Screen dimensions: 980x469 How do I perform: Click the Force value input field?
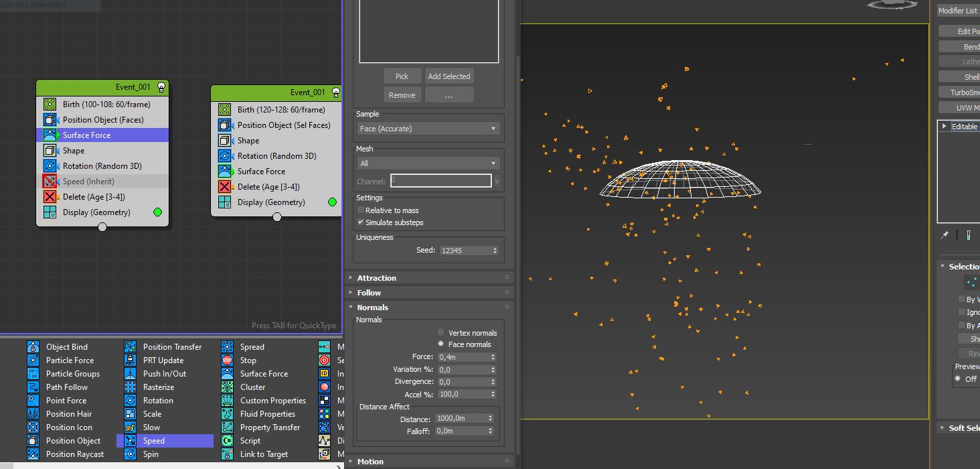pos(463,357)
